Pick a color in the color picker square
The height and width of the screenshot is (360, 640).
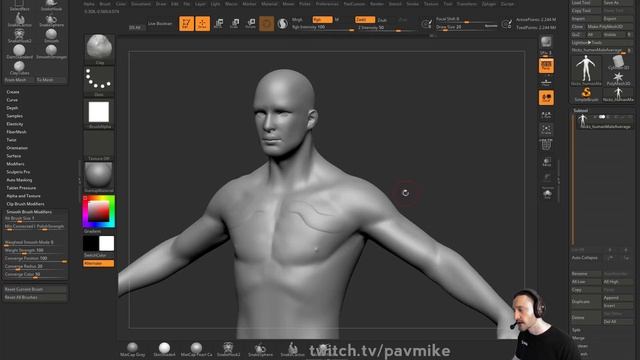[x=99, y=211]
